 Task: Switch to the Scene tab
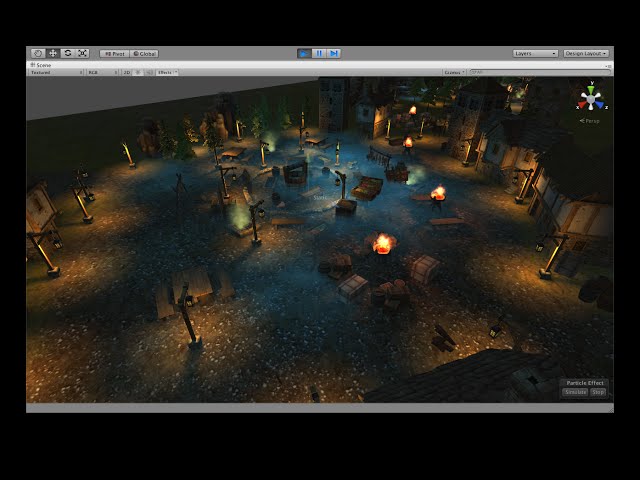pos(41,65)
